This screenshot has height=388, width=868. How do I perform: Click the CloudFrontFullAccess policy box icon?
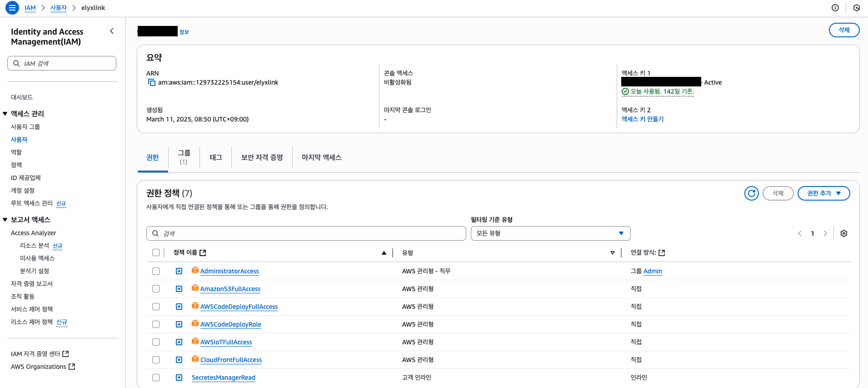click(x=195, y=359)
